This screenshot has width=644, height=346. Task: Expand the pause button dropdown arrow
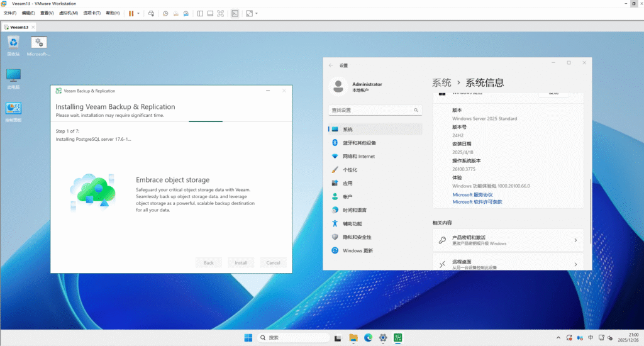click(x=138, y=13)
